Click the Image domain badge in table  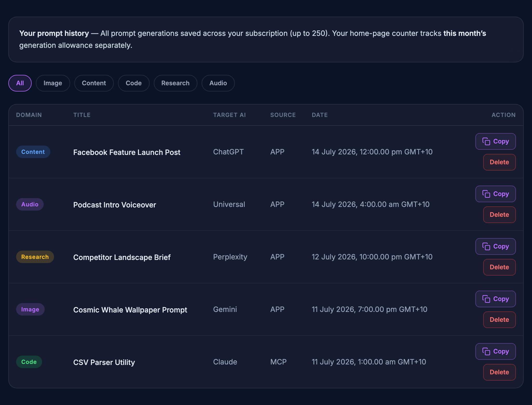click(x=30, y=309)
